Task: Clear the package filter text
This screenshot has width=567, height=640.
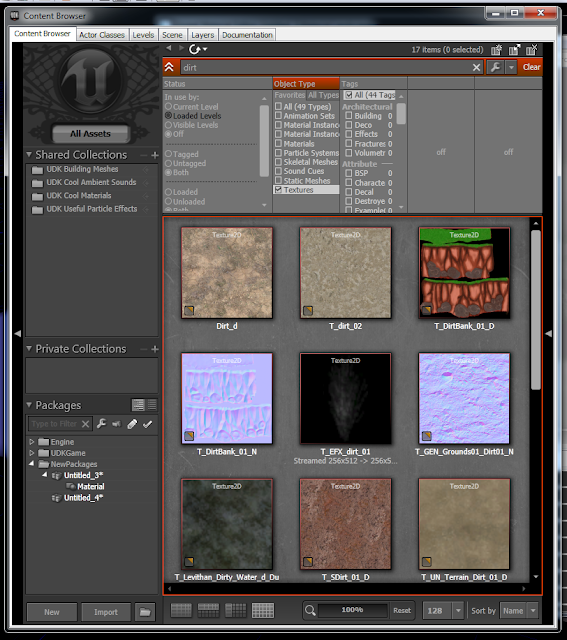Action: [x=85, y=424]
